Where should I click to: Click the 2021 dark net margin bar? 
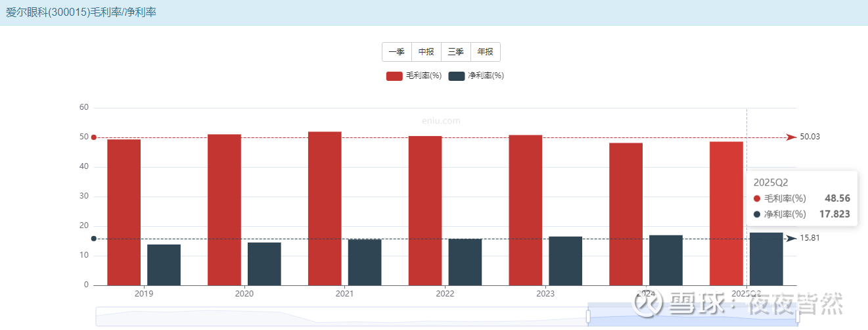click(x=365, y=262)
